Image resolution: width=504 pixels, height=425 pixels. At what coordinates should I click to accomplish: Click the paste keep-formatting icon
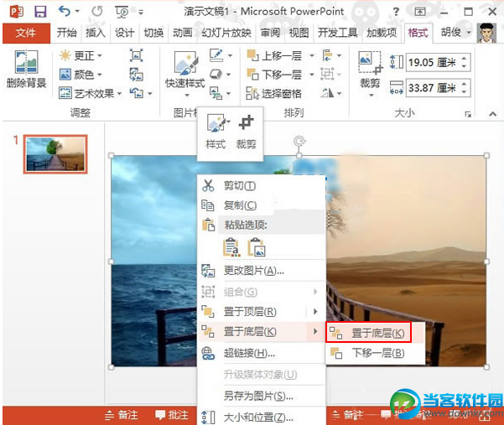tap(231, 247)
